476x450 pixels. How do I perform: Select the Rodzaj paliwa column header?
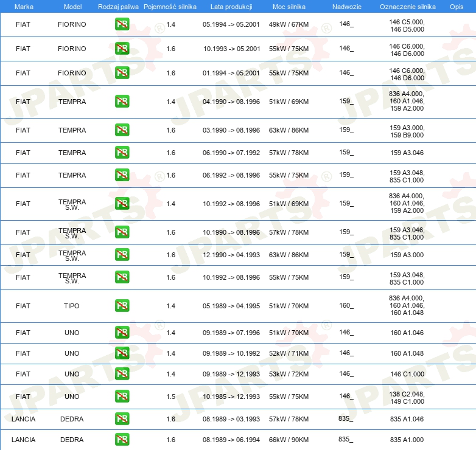tap(118, 7)
